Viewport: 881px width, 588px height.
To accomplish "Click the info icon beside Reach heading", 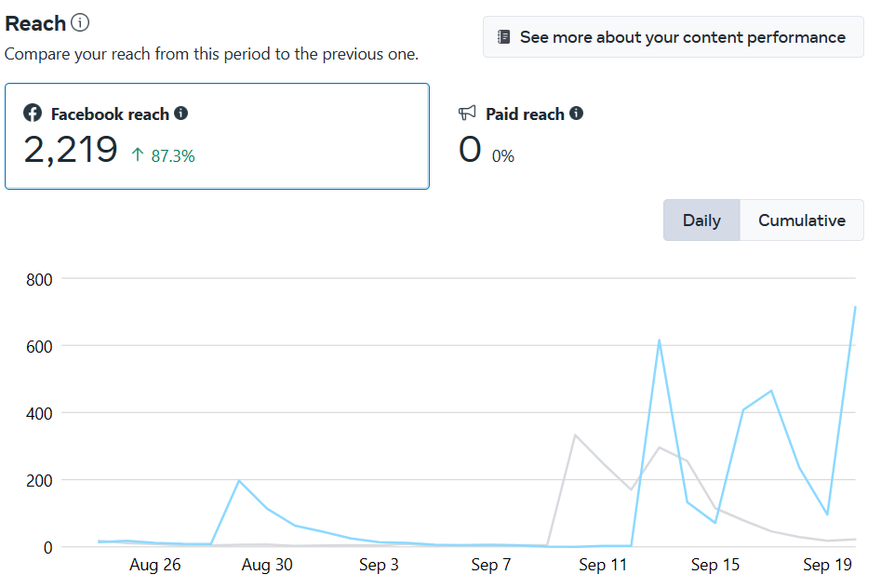I will click(x=81, y=23).
